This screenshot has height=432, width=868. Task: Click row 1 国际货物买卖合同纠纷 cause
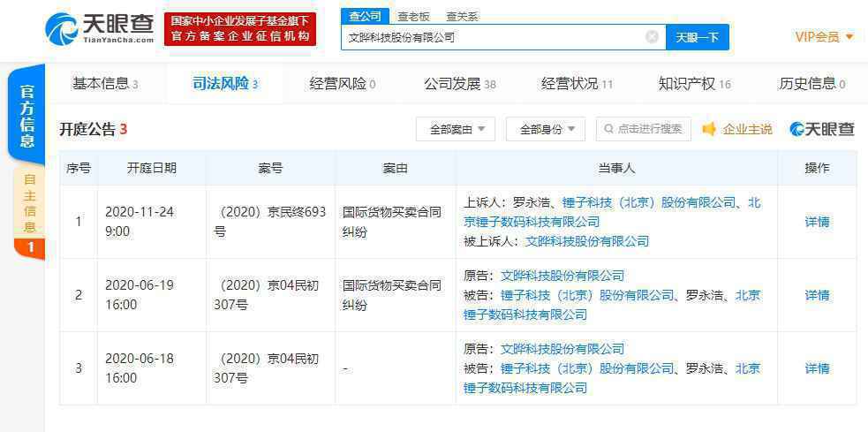tap(392, 222)
